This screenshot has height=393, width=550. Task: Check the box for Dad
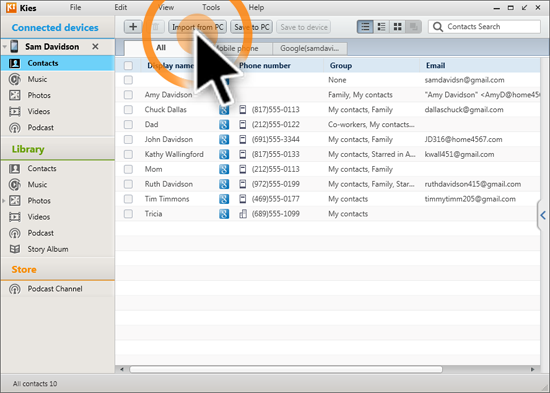(128, 125)
